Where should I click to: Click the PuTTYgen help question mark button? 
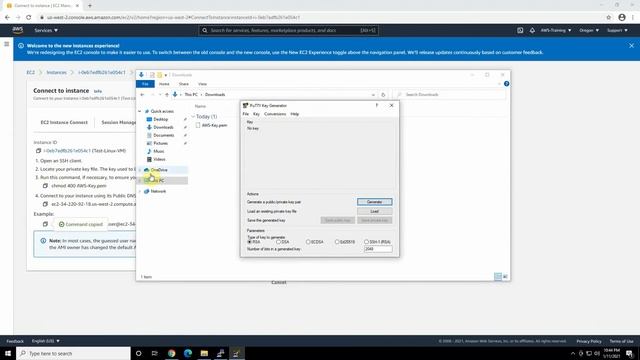coord(377,105)
